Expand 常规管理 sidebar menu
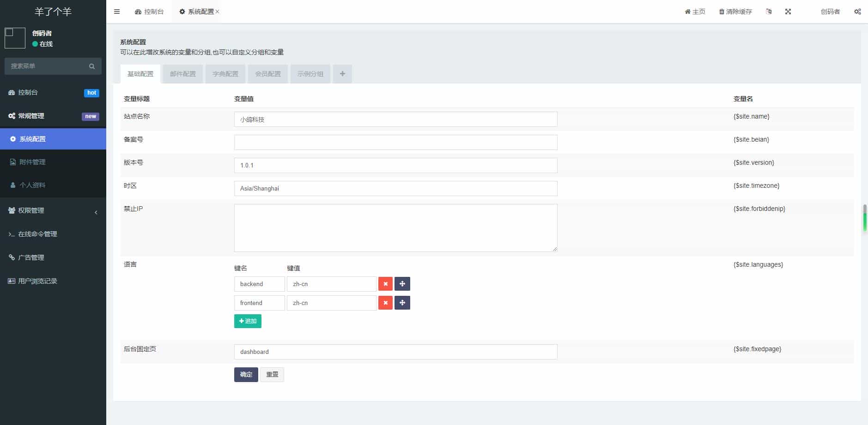The image size is (868, 425). pyautogui.click(x=53, y=116)
